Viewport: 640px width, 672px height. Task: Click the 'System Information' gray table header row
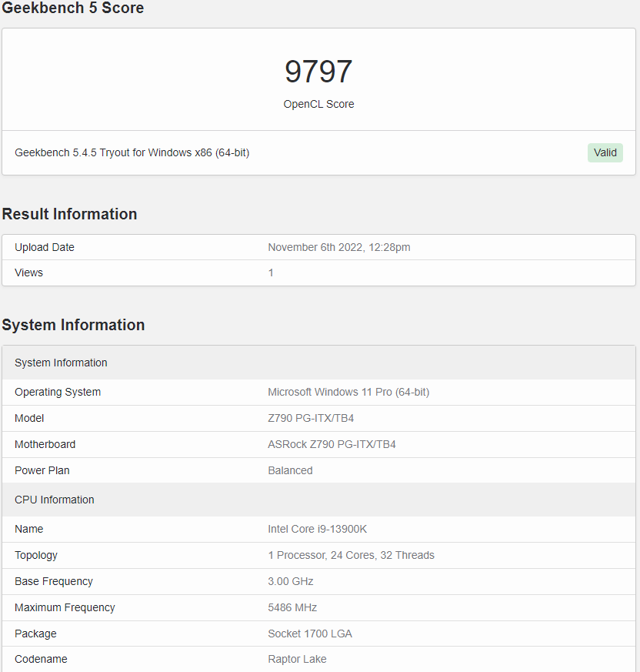point(318,363)
